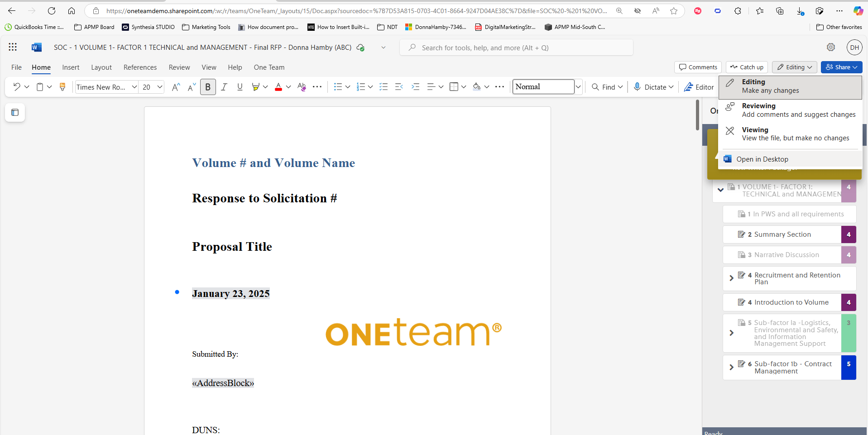Open the APMP Board bookmark
Viewport: 868px width, 435px height.
coord(94,27)
